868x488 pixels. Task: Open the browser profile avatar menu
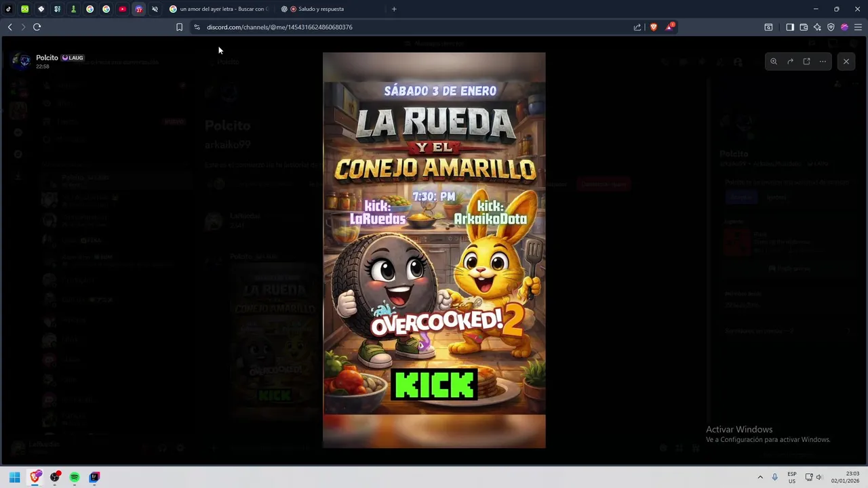[x=844, y=27]
